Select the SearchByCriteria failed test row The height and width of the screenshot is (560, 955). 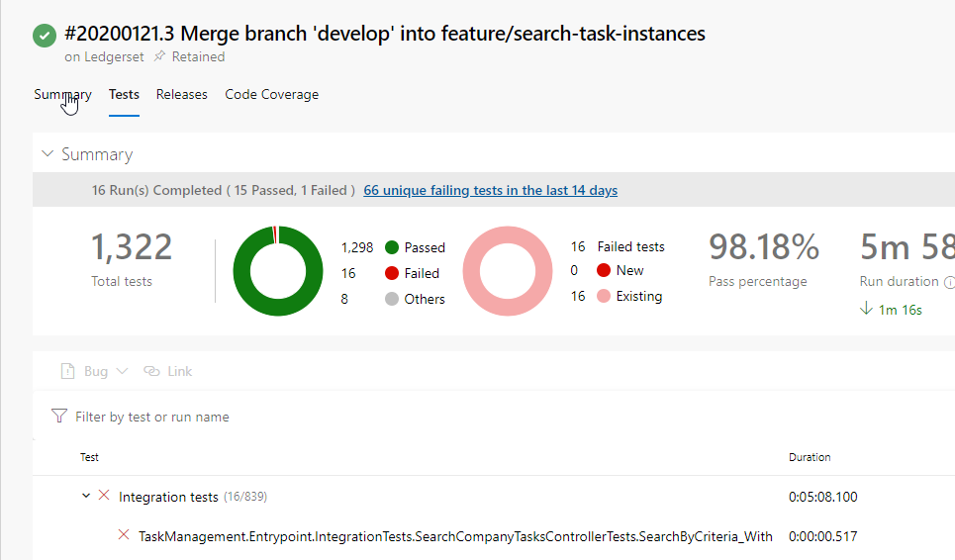point(455,536)
